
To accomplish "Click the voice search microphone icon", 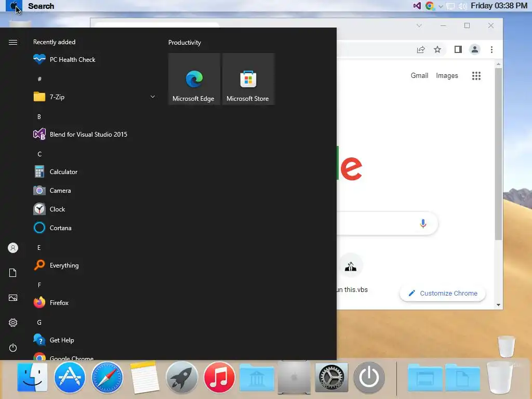I will tap(423, 223).
